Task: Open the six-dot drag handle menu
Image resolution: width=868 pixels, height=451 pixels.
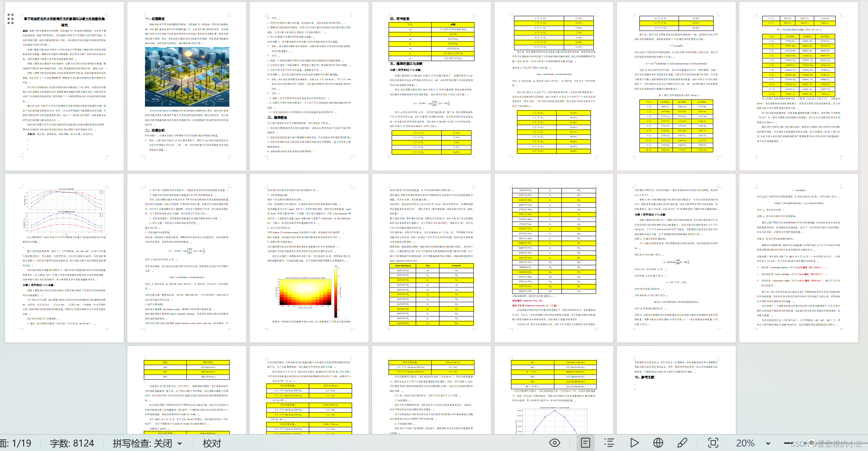Action: (x=11, y=18)
